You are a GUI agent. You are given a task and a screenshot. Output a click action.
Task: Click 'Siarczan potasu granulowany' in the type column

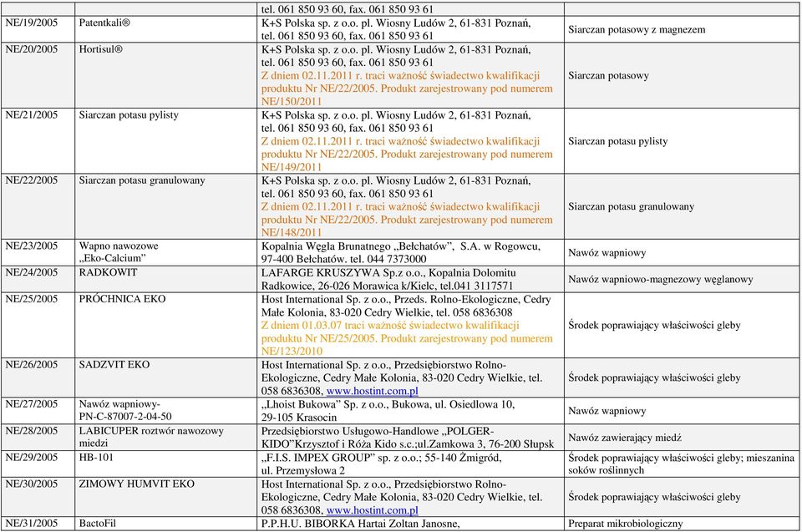tap(632, 206)
